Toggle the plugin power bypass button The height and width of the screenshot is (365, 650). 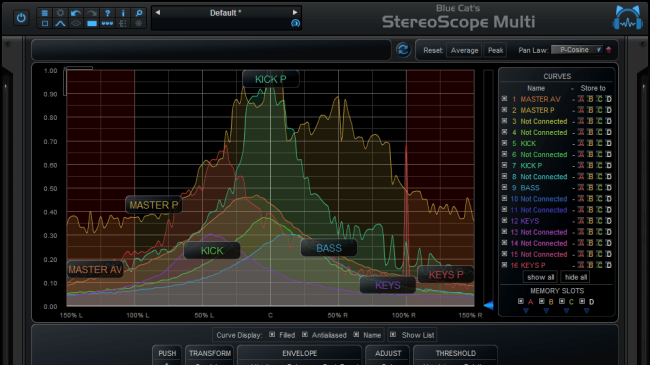(x=21, y=18)
